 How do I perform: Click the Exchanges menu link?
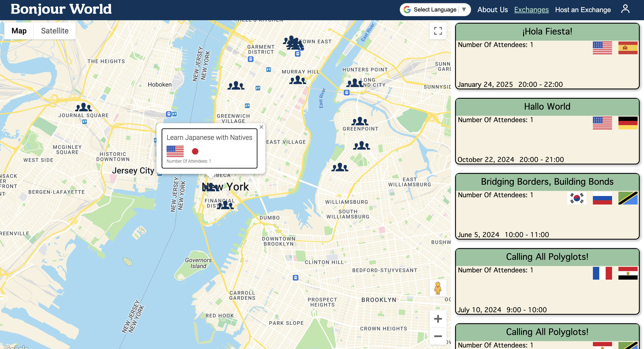coord(532,9)
